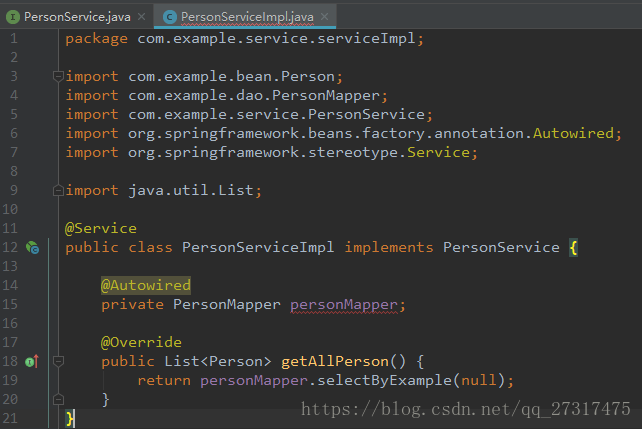The height and width of the screenshot is (429, 642).
Task: Collapse the getAllPerson method fold at line 18
Action: point(58,361)
